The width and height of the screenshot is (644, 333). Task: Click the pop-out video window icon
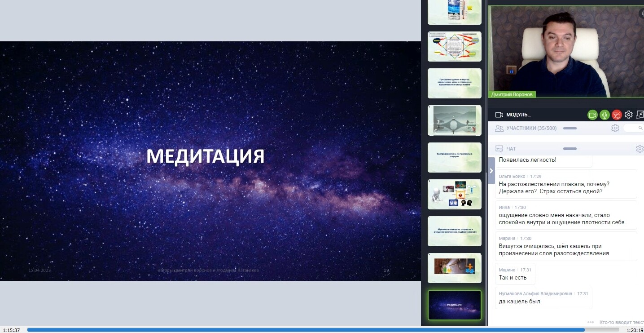[x=640, y=115]
